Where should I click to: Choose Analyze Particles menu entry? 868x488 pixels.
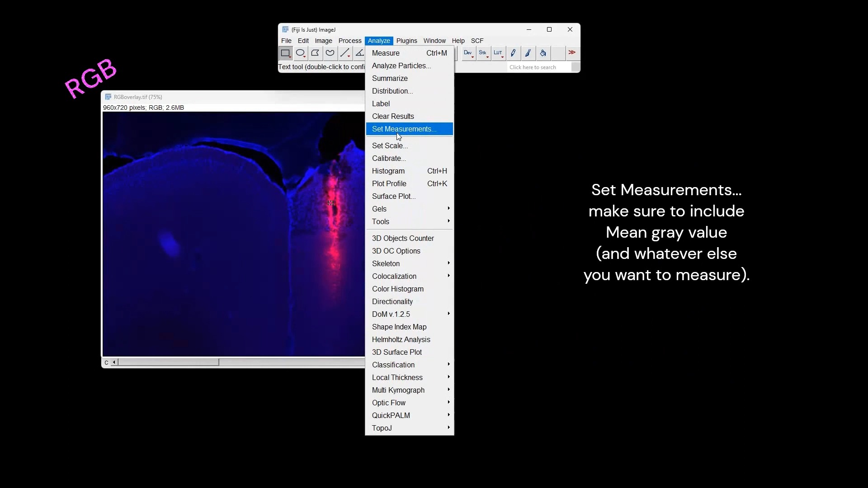point(401,66)
